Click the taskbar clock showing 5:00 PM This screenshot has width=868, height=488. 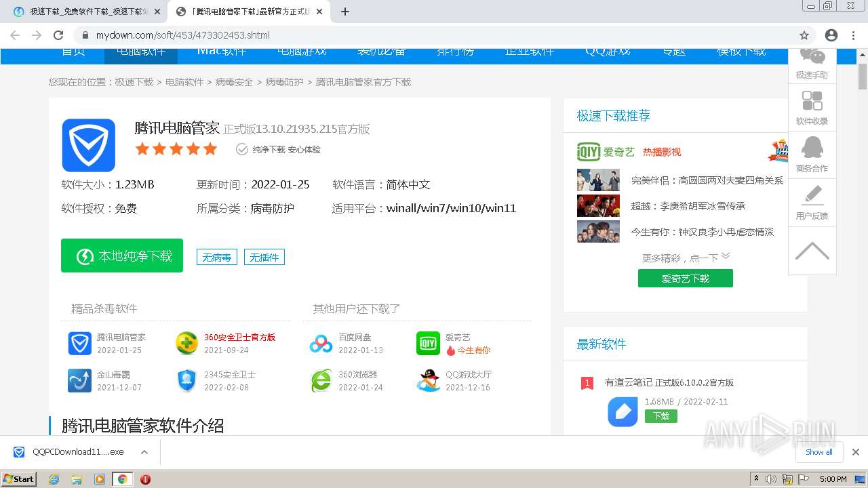point(833,479)
